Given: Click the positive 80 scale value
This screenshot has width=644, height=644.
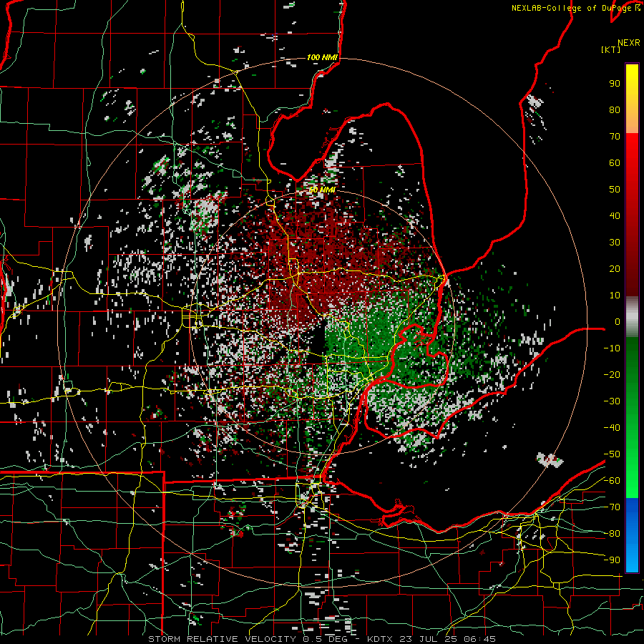Looking at the screenshot, I should (x=615, y=109).
